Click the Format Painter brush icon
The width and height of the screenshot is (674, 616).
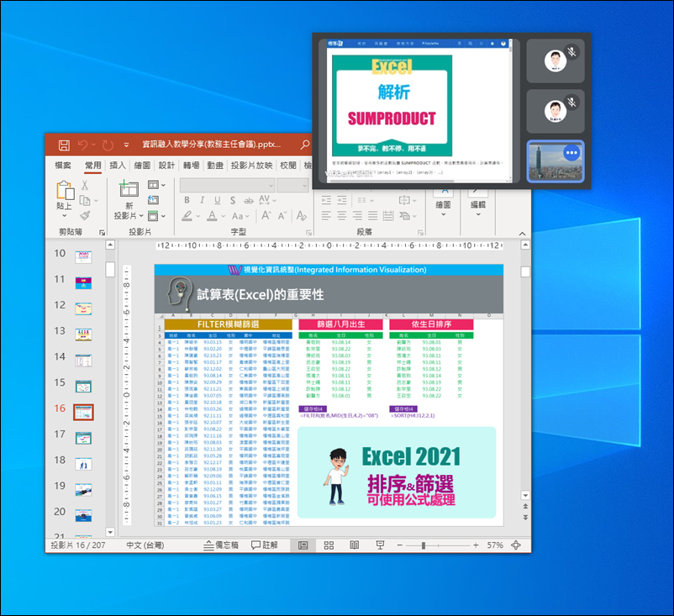click(85, 215)
